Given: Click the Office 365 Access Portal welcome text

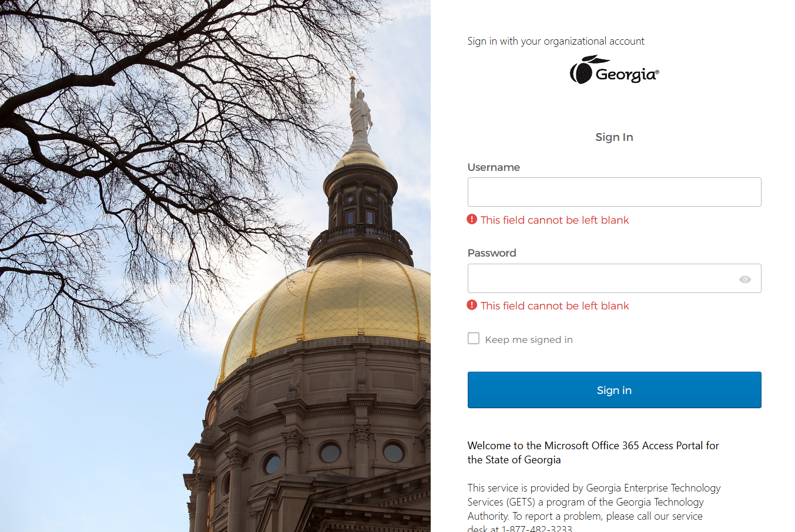Looking at the screenshot, I should [x=593, y=453].
